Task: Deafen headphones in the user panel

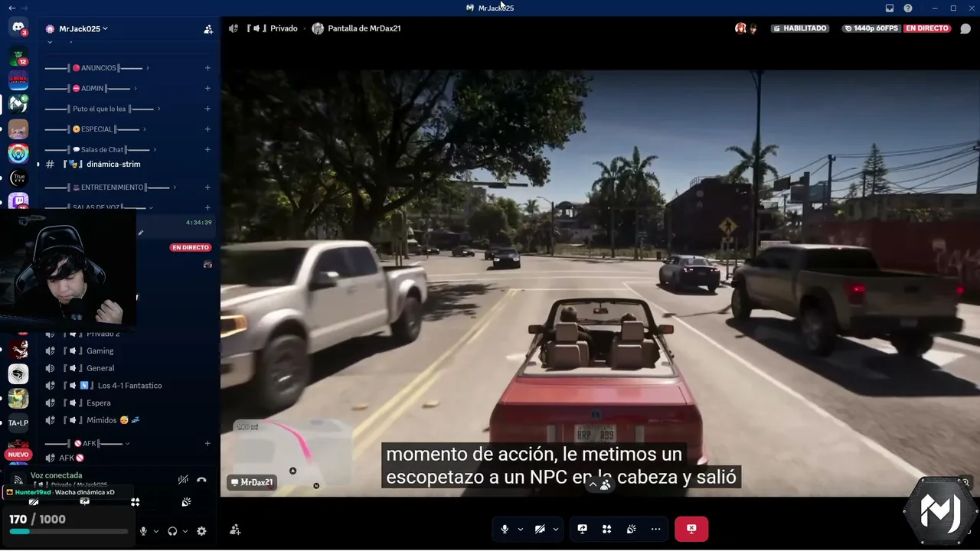Action: tap(172, 531)
